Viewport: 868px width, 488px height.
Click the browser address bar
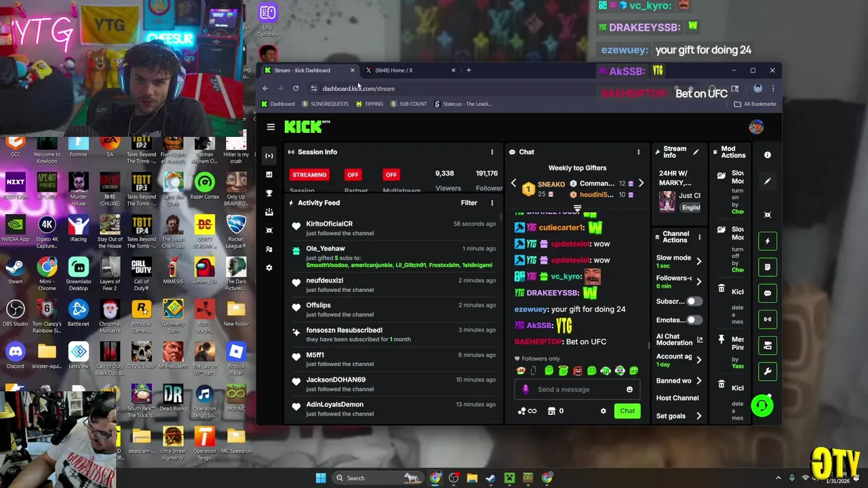(x=502, y=88)
